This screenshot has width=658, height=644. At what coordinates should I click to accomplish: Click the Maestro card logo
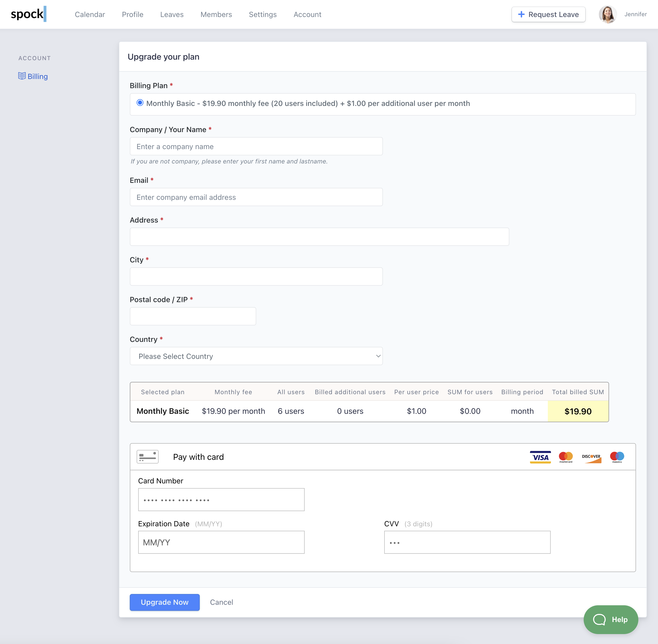pyautogui.click(x=617, y=457)
